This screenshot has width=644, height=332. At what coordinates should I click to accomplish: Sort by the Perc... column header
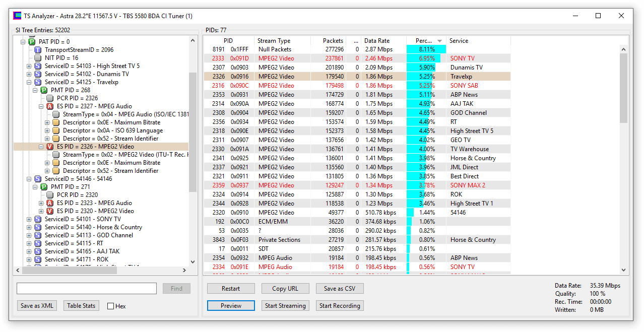click(426, 41)
